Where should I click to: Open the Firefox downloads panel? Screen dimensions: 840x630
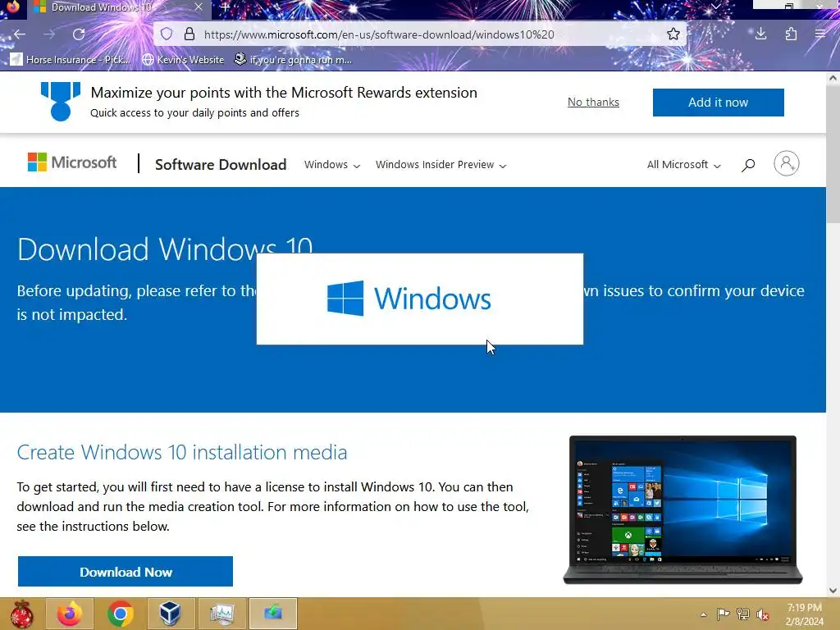click(x=760, y=34)
